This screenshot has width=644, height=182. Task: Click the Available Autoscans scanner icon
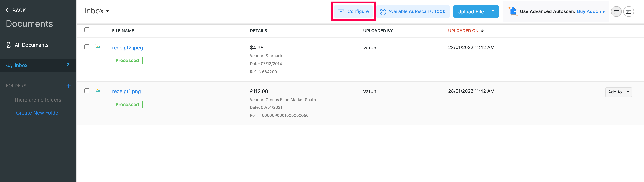[383, 12]
